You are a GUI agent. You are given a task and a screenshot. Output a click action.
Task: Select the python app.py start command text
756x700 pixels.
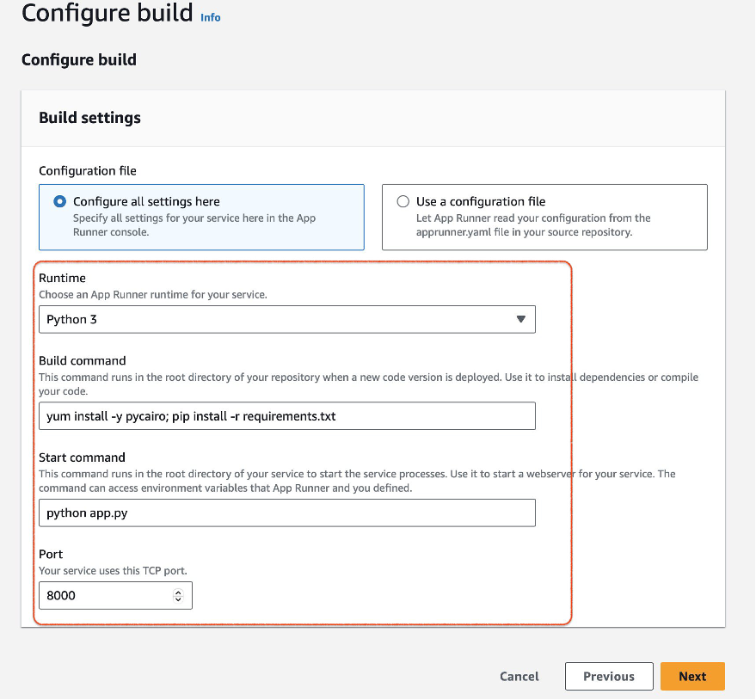click(x=87, y=513)
